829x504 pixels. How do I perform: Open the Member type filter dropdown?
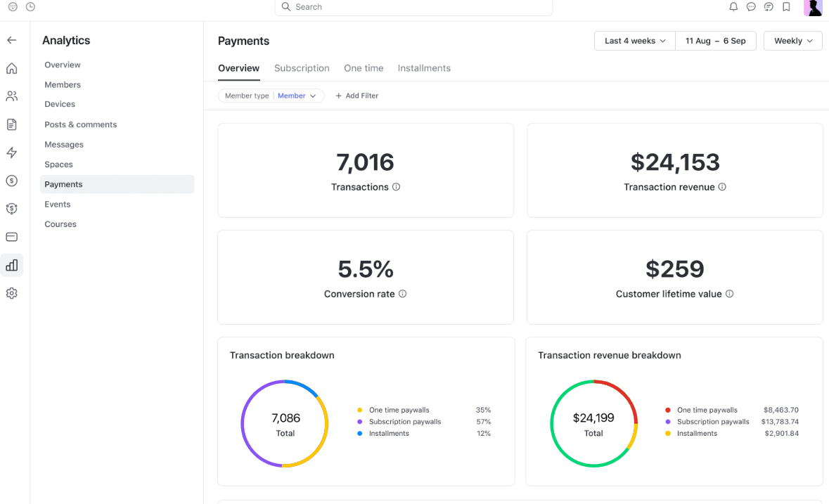tap(271, 96)
